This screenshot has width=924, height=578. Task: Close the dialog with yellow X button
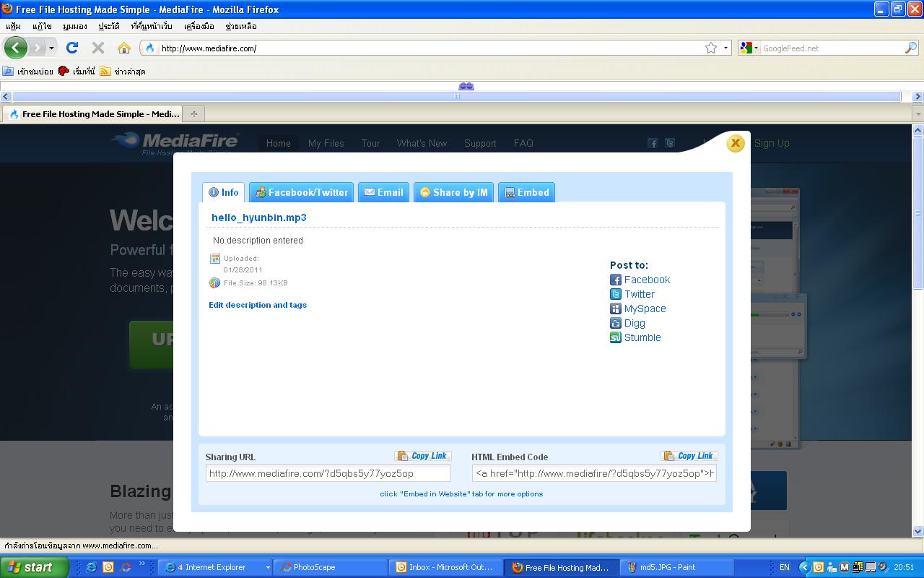tap(735, 143)
